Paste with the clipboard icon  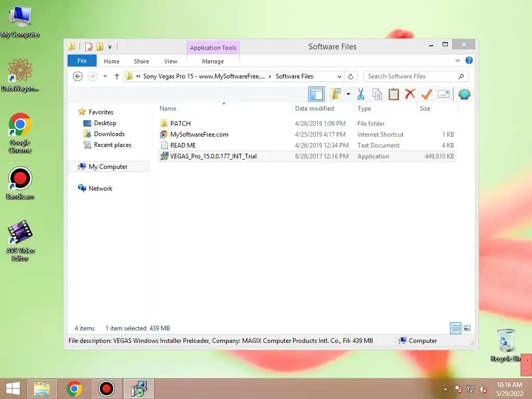coord(394,94)
